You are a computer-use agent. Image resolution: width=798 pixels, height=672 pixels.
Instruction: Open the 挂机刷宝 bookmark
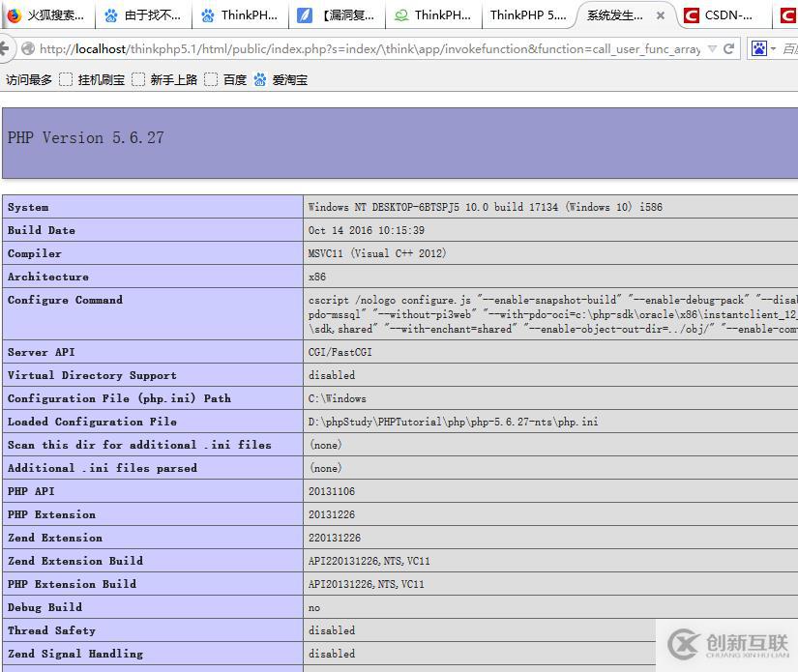102,80
